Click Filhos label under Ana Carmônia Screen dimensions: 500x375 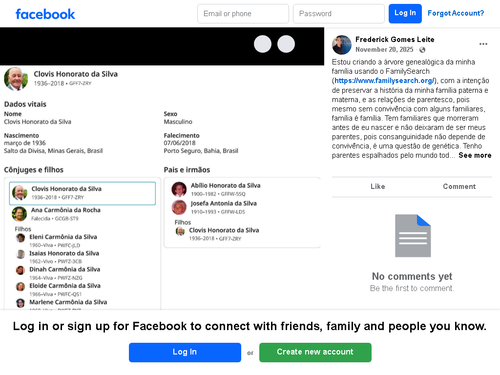(23, 229)
